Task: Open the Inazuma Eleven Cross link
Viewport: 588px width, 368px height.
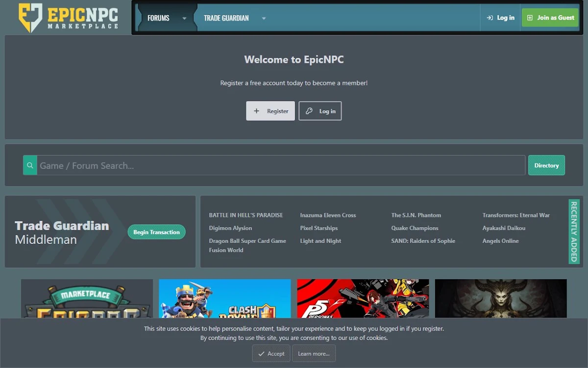Action: [328, 215]
